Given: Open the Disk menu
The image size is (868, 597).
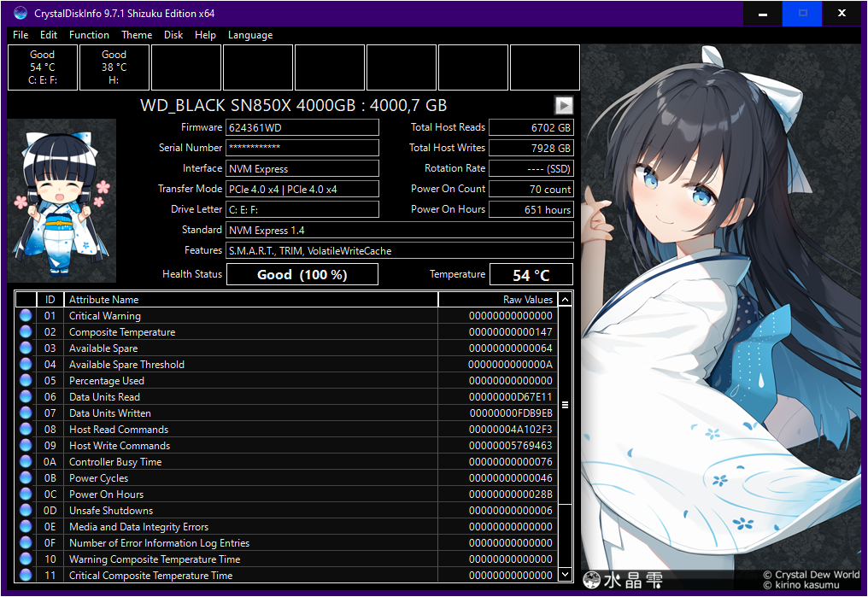Looking at the screenshot, I should 173,35.
